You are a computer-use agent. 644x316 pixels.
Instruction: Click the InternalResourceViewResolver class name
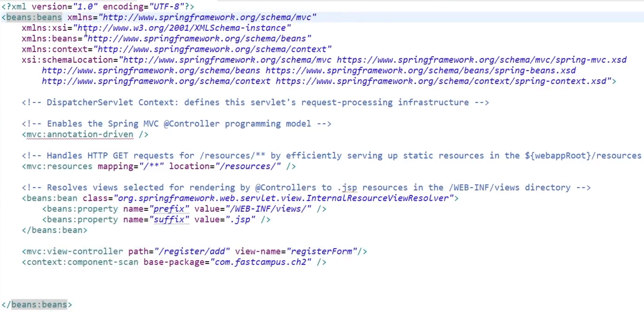[377, 198]
